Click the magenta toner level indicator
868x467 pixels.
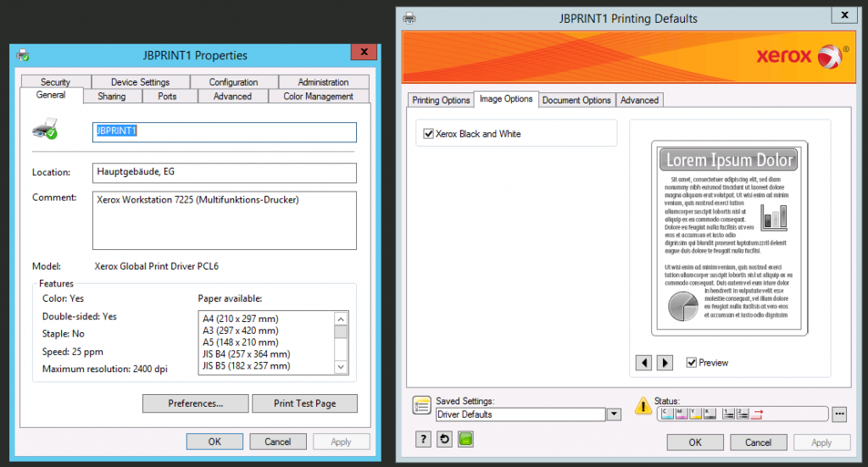coord(682,414)
